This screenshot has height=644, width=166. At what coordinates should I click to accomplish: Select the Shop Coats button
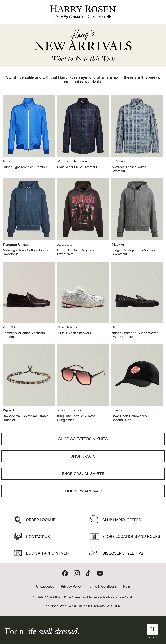point(83,456)
